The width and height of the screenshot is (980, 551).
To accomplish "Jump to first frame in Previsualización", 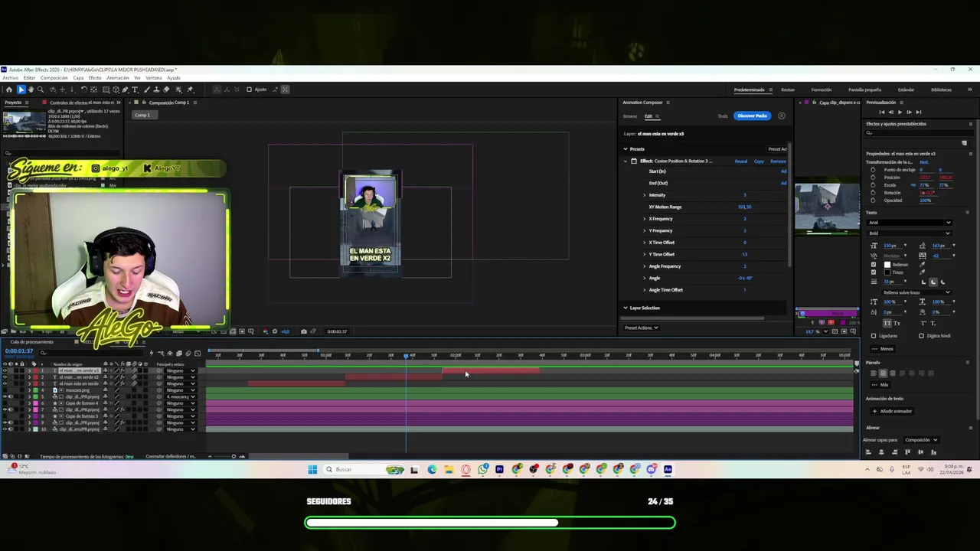I will tap(881, 112).
